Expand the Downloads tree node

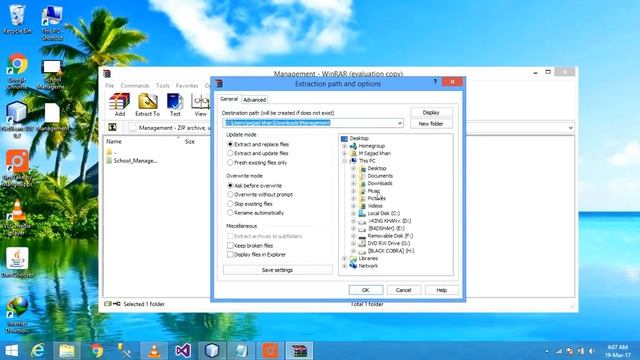353,183
